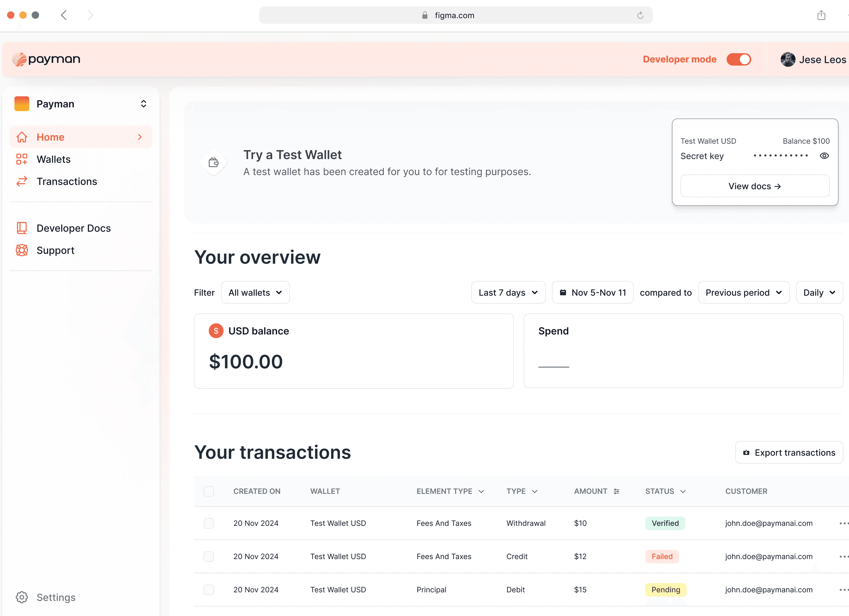Expand the Payman workspace switcher

coord(143,104)
